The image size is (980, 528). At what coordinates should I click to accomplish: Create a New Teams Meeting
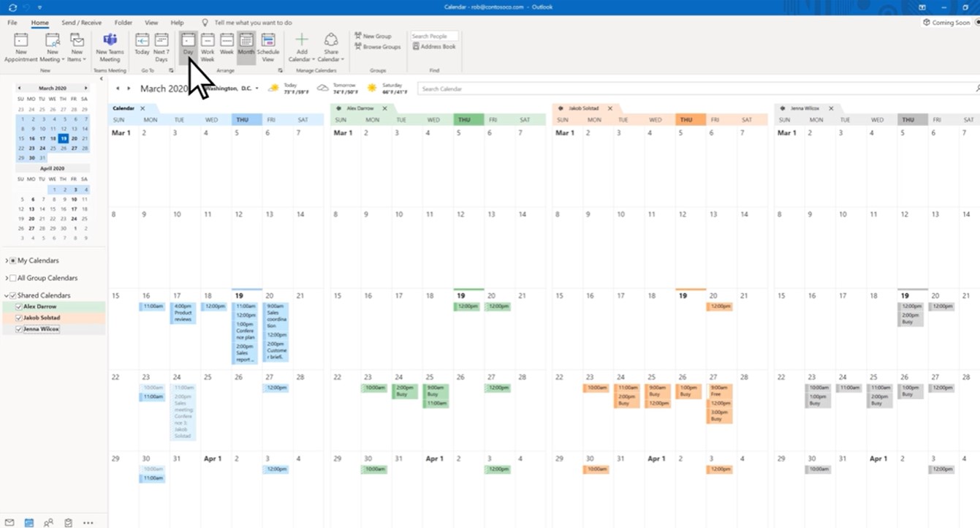coord(110,45)
